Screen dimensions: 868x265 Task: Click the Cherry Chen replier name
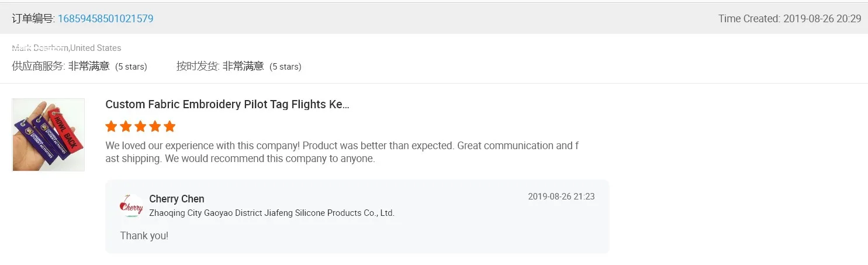(x=177, y=199)
